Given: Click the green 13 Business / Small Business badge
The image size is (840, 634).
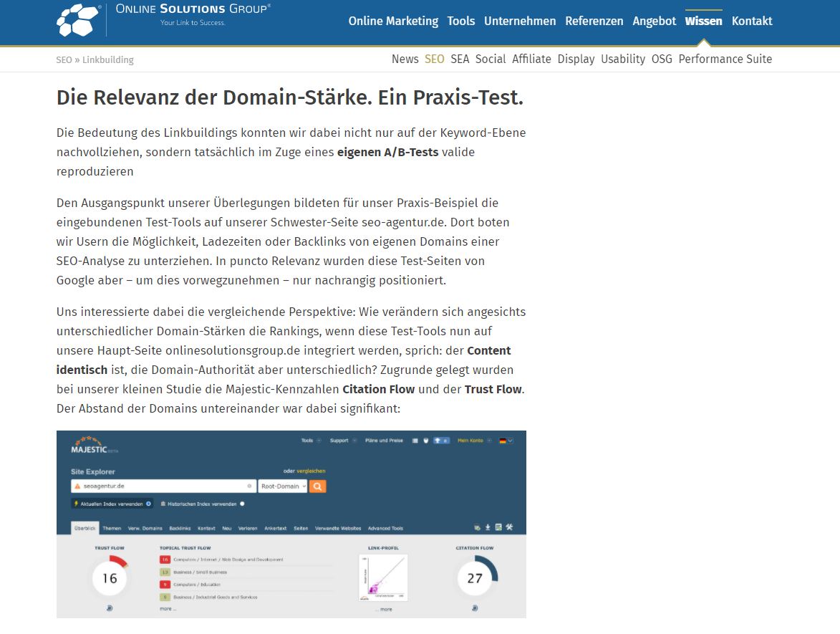Looking at the screenshot, I should [165, 572].
